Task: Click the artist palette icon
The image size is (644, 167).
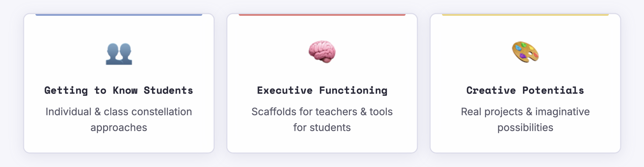Action: click(525, 52)
